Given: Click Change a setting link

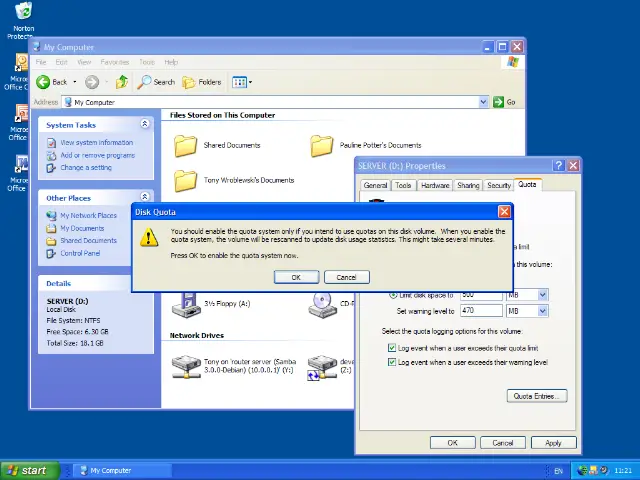Looking at the screenshot, I should pyautogui.click(x=86, y=167).
